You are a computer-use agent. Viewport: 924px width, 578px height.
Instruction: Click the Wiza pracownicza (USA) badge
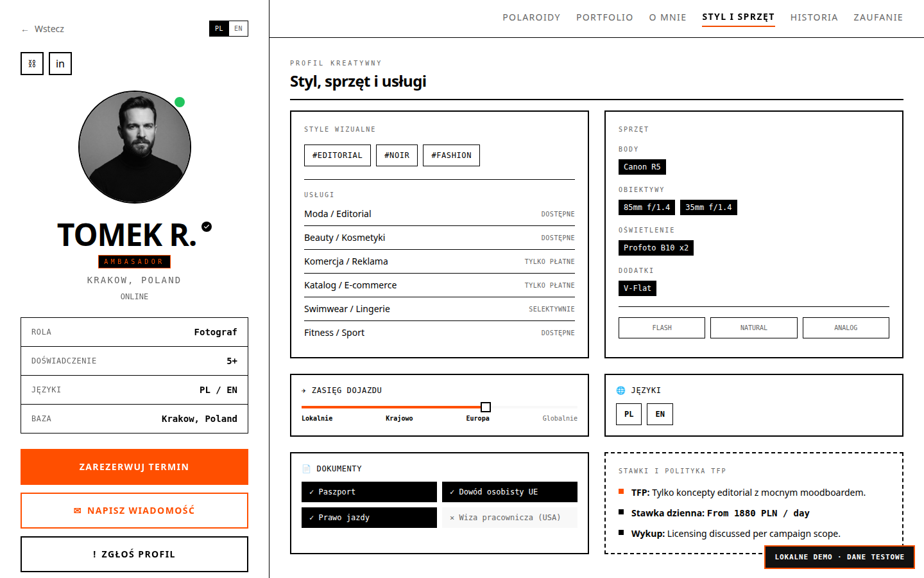coord(509,518)
